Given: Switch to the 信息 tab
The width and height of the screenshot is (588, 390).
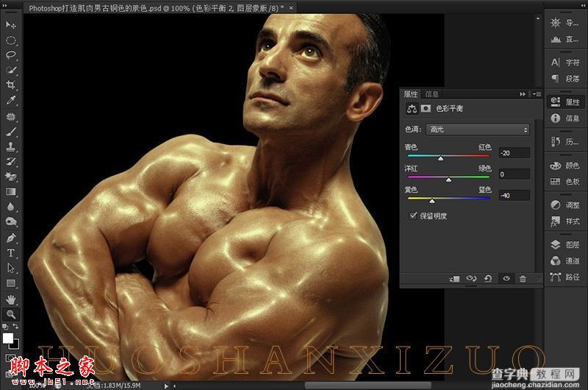Looking at the screenshot, I should [x=431, y=94].
